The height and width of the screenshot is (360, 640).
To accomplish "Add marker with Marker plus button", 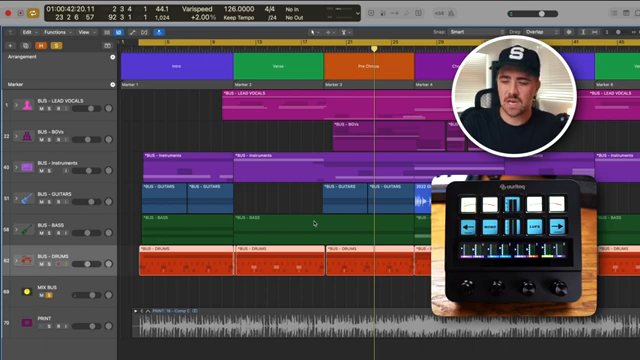I will pos(113,84).
